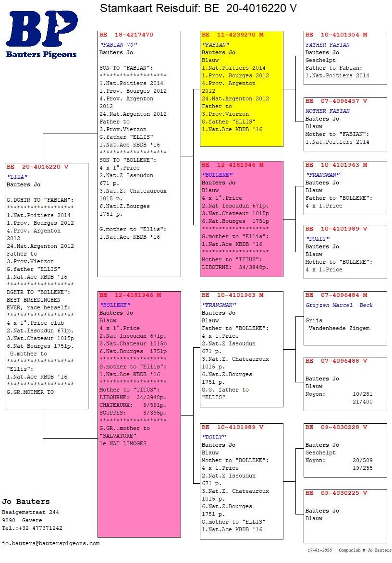Open the jo.bauters@bauterspigeons.com email link
Image resolution: width=392 pixels, height=563 pixels.
pos(51,543)
